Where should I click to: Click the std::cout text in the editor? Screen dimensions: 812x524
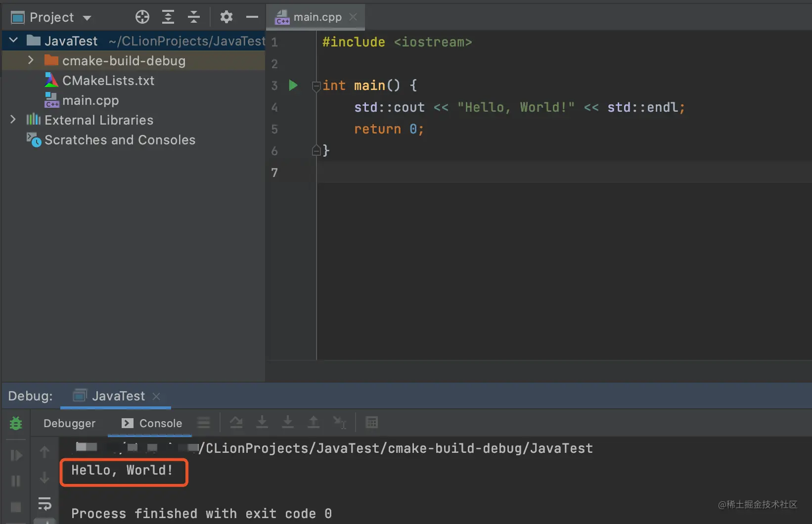[389, 107]
